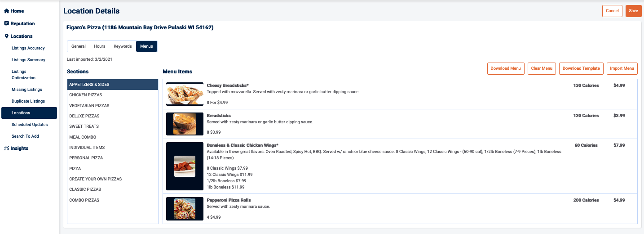644x234 pixels.
Task: Go to Scheduled Updates page
Action: coord(30,125)
